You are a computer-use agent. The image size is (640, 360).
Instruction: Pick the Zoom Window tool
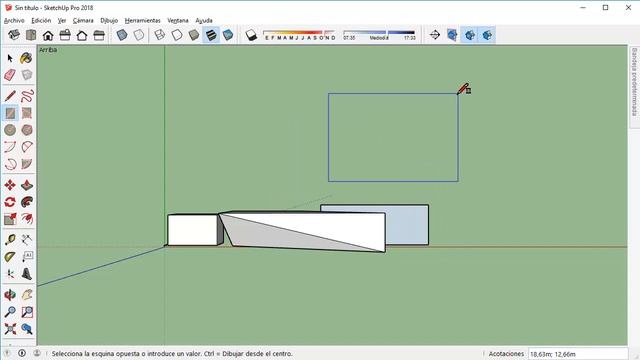point(27,312)
